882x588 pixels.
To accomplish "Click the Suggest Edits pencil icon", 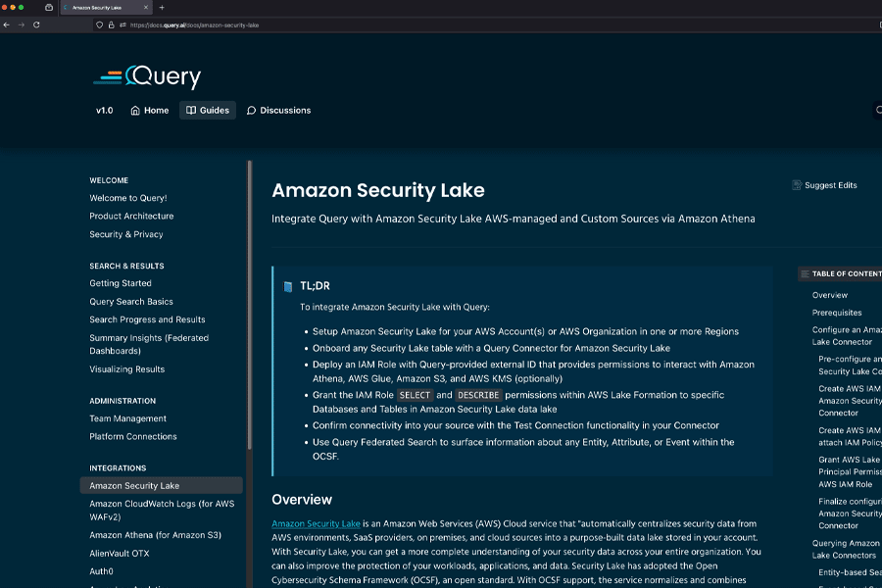I will tap(797, 185).
